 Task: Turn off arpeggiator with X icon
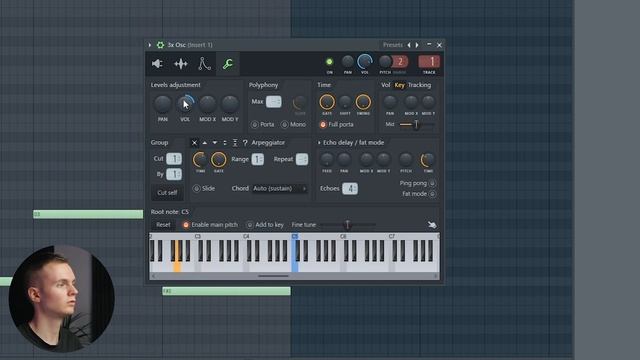point(194,142)
